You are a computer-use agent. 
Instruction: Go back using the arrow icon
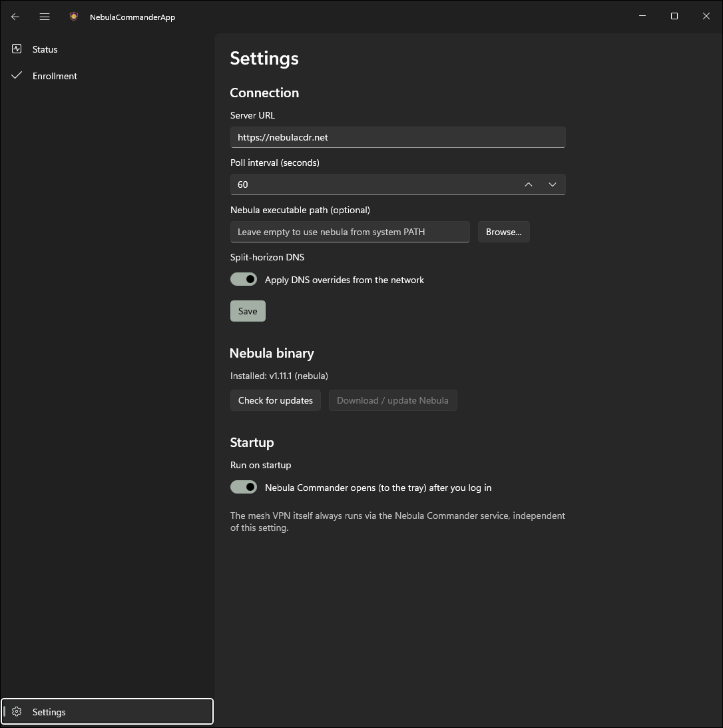(x=15, y=17)
